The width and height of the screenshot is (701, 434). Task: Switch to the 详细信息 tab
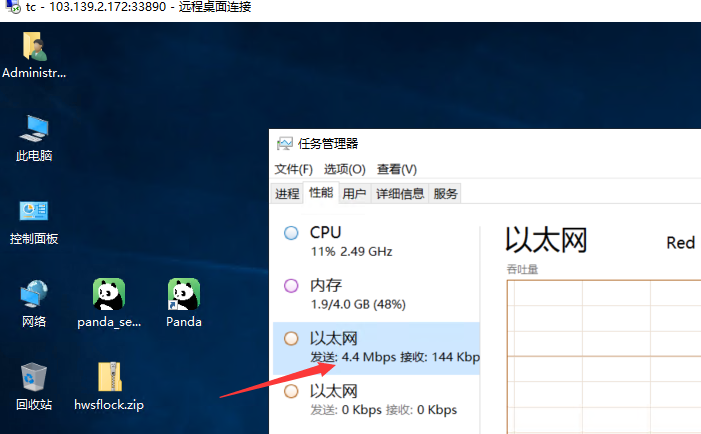pyautogui.click(x=399, y=193)
